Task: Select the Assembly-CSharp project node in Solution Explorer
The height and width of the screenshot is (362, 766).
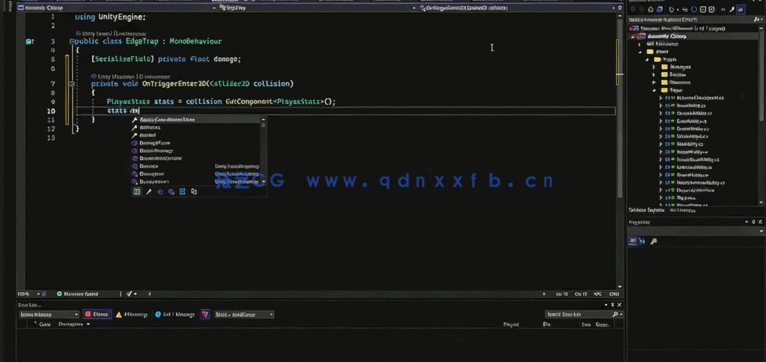Action: point(666,36)
